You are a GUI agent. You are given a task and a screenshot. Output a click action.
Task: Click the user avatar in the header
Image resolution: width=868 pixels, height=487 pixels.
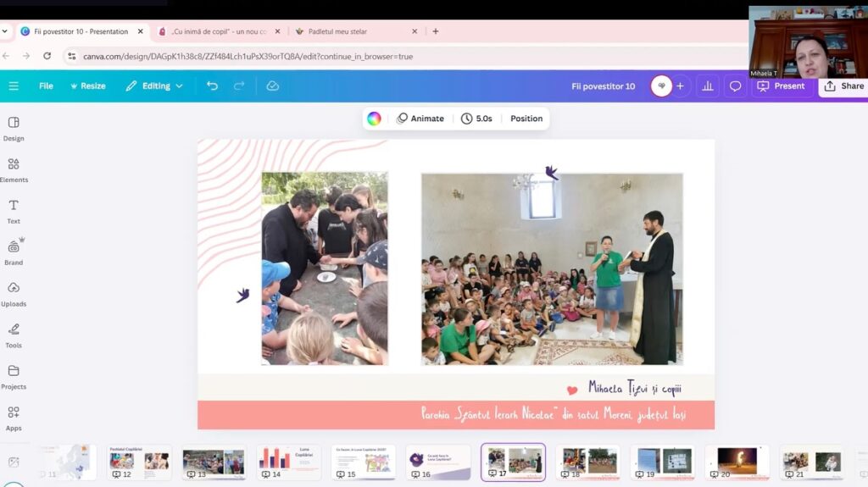coord(661,86)
